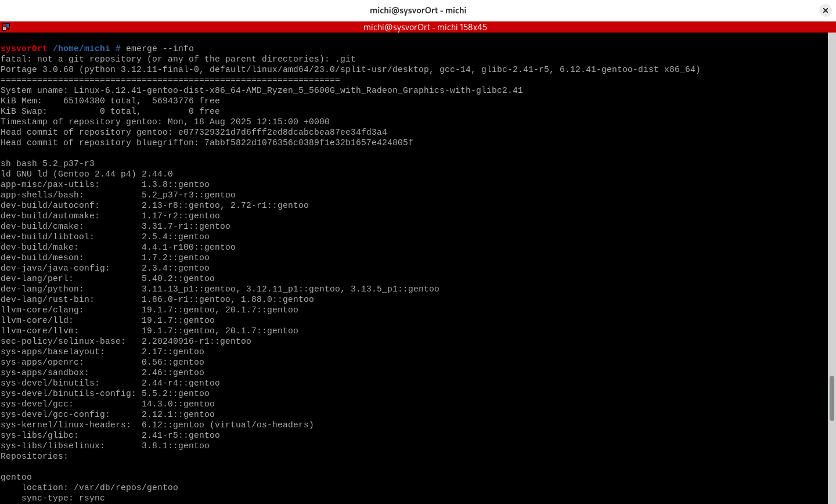Viewport: 836px width, 504px height.
Task: Click 'sys-devel/gcc-config:' row
Action: click(107, 415)
